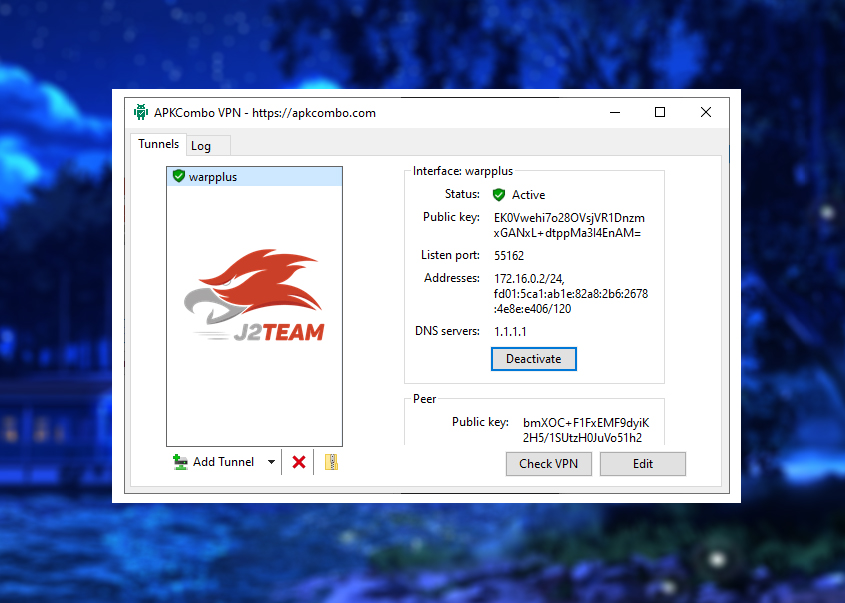Open the Tunnels tab
The image size is (845, 603).
[x=158, y=144]
